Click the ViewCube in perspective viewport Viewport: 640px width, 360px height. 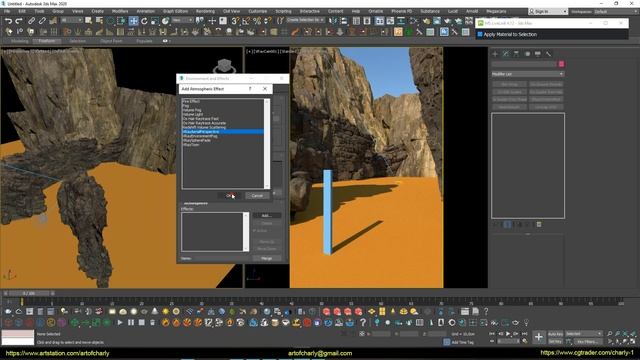click(x=224, y=65)
